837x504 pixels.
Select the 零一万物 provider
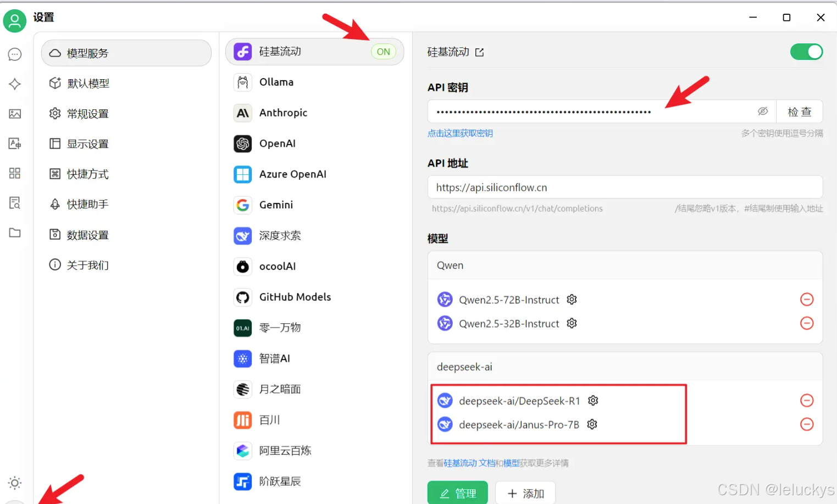click(314, 328)
